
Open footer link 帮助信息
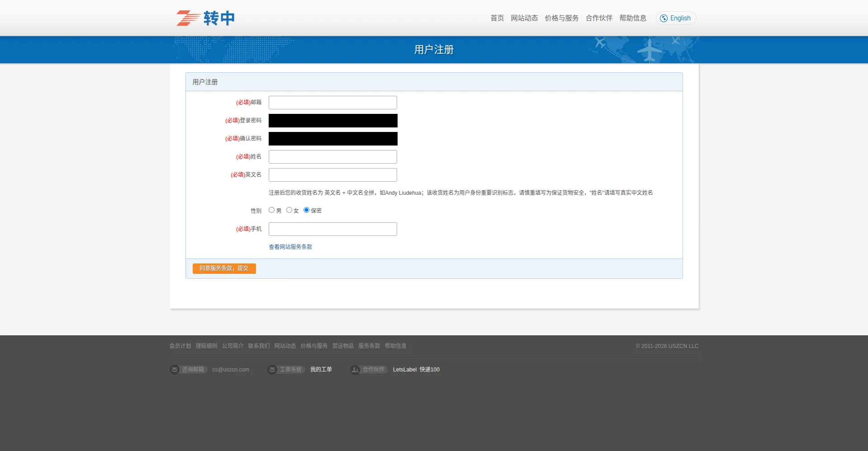click(395, 346)
